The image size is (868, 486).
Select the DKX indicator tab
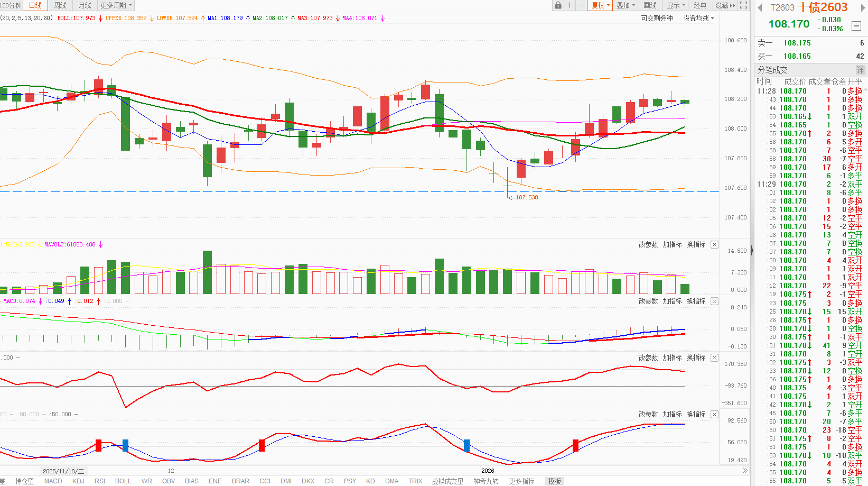pos(308,481)
